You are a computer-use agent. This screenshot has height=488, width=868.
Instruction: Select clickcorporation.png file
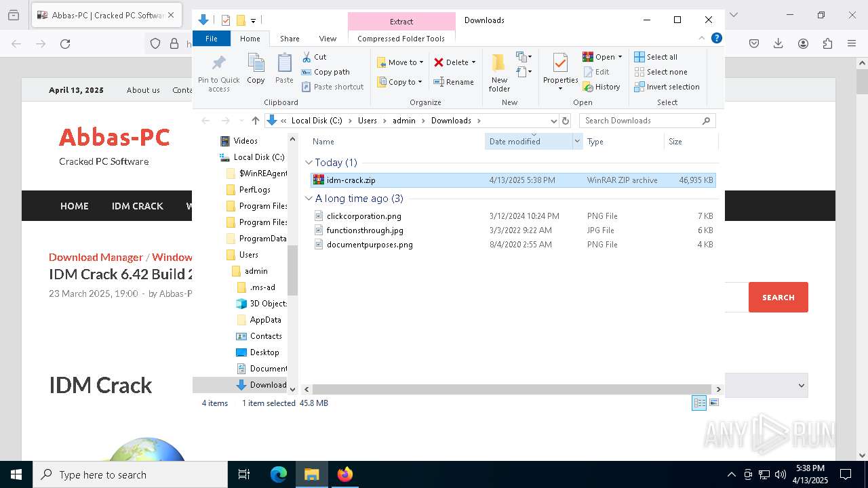click(513, 216)
